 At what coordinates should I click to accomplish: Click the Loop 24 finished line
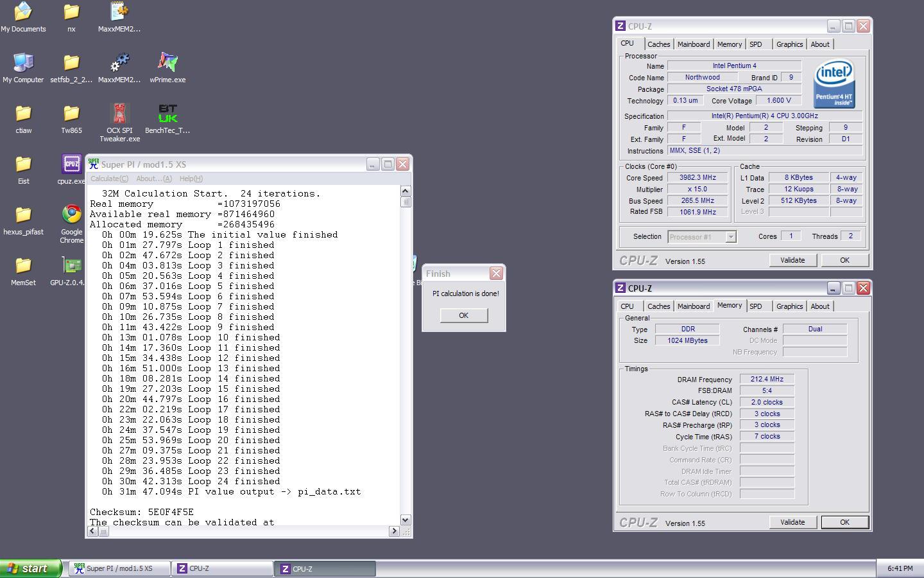point(191,481)
